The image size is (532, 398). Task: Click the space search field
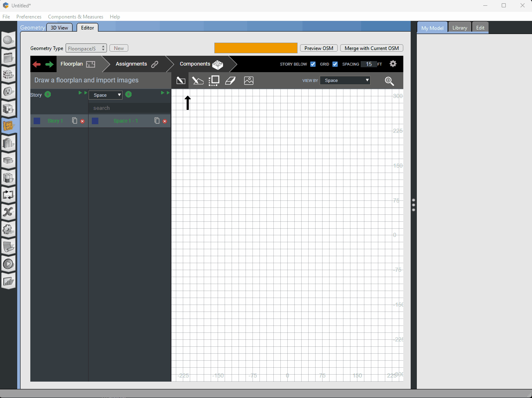click(x=130, y=108)
